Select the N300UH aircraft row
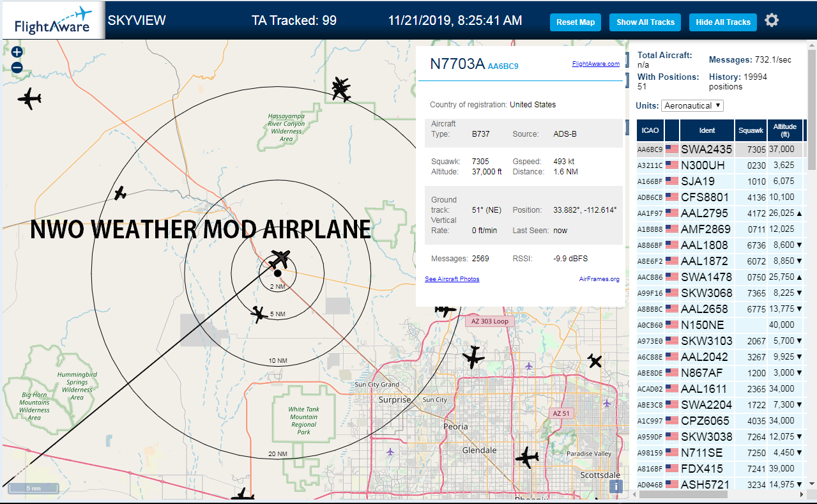Screen dimensions: 817x504 click(x=720, y=165)
